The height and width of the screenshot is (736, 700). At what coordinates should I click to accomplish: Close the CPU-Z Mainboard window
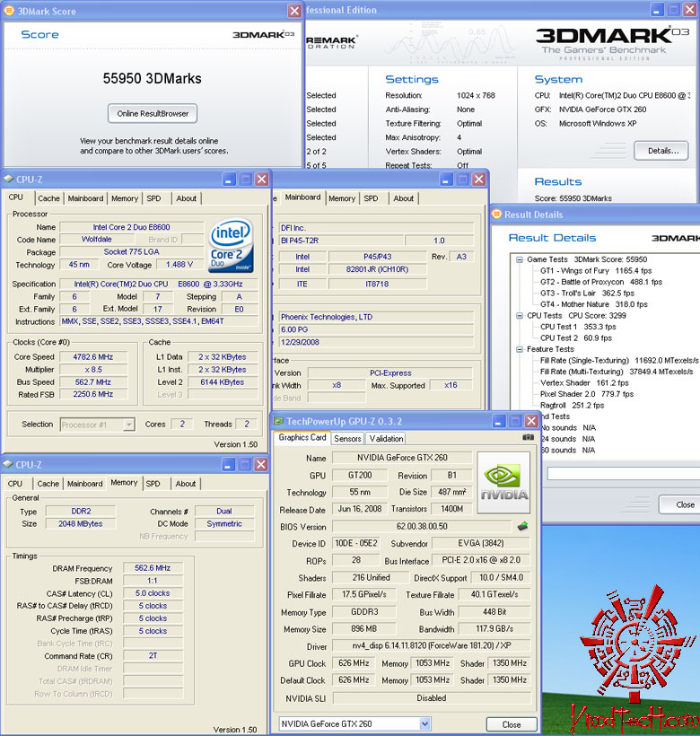click(478, 179)
